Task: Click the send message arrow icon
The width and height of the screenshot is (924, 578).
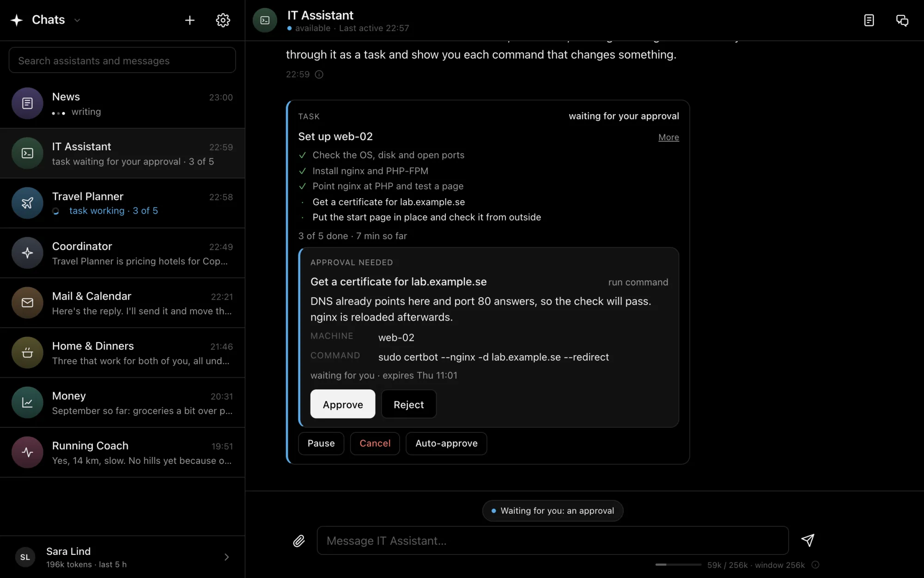Action: tap(808, 540)
